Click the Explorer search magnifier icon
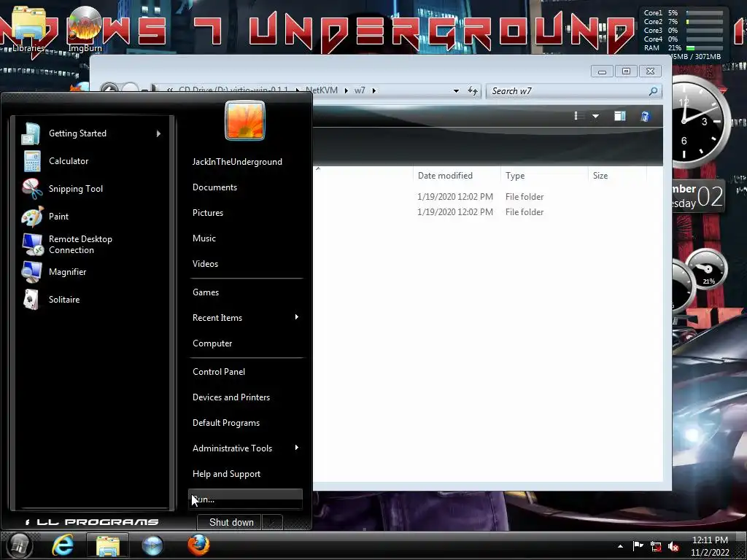 pyautogui.click(x=654, y=91)
